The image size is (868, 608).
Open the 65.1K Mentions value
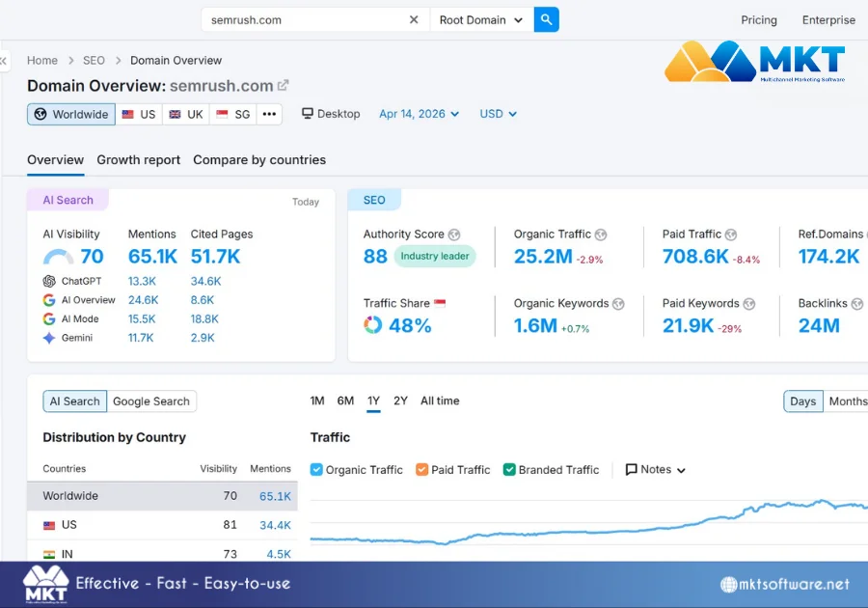(152, 257)
